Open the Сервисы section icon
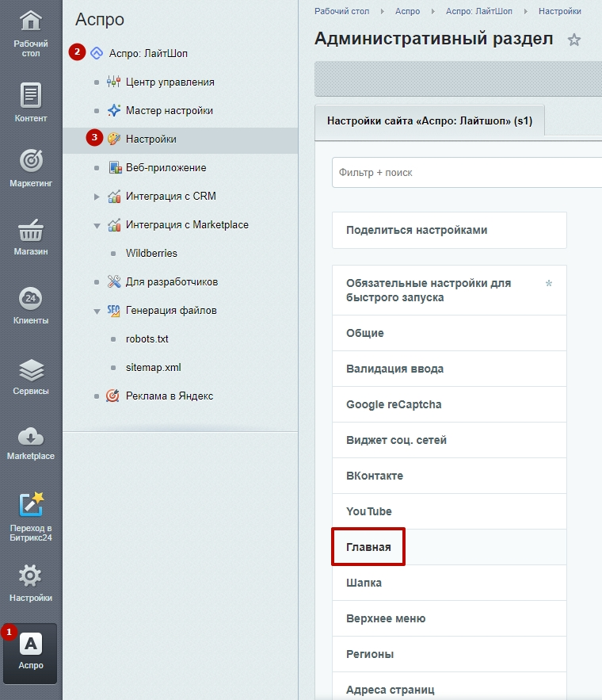This screenshot has height=700, width=602. (31, 369)
